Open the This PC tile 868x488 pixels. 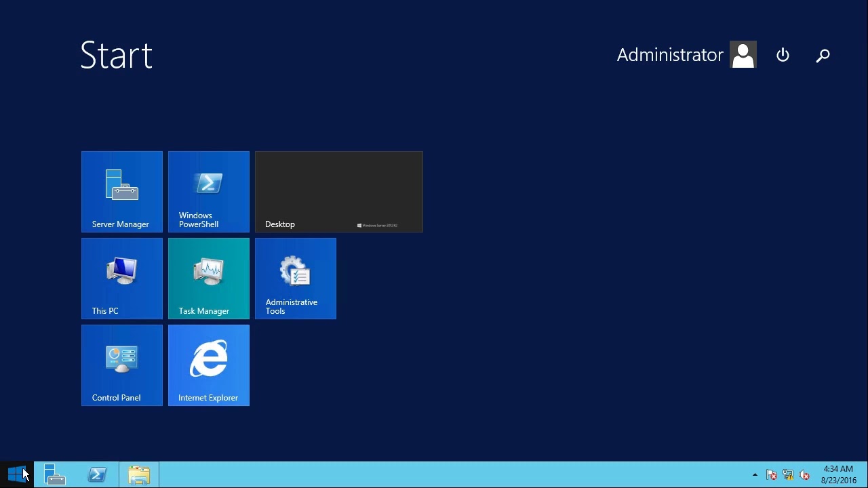[122, 279]
